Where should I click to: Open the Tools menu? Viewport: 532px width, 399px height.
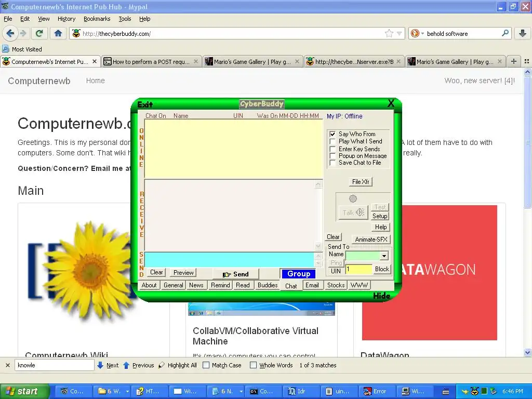point(125,19)
